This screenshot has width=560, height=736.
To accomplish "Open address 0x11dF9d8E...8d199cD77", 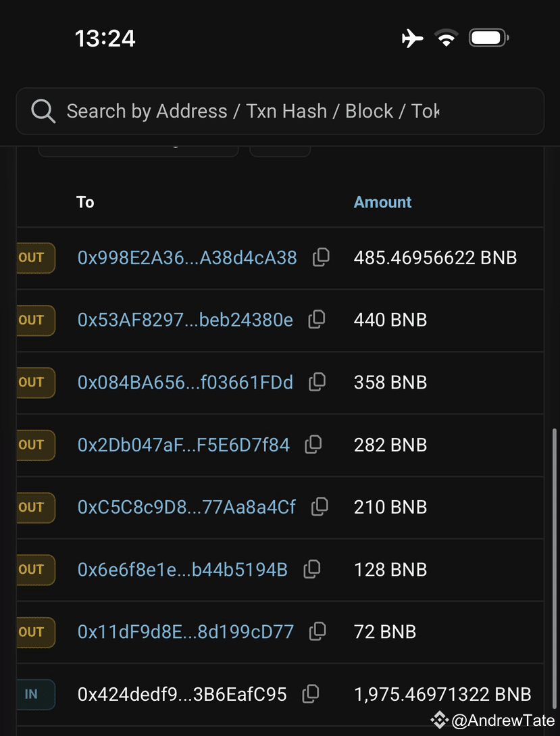I will click(x=186, y=633).
